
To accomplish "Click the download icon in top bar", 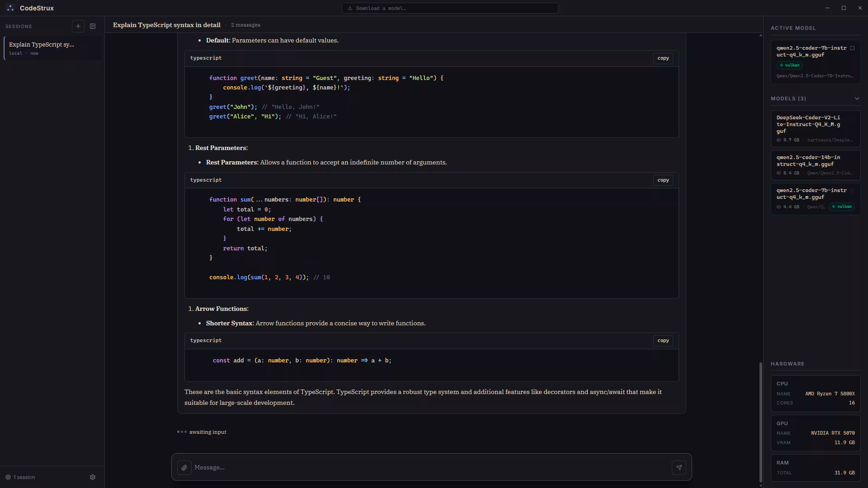I will (x=350, y=8).
